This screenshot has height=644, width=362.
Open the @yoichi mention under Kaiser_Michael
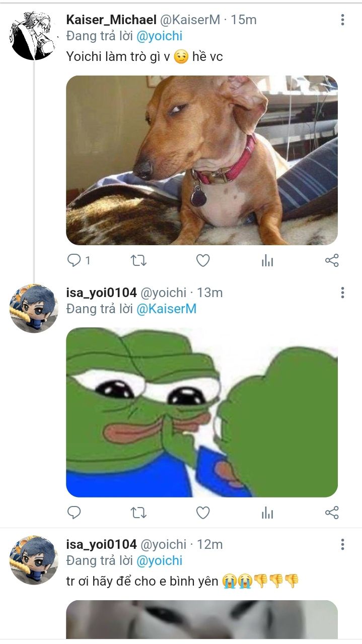coord(160,36)
